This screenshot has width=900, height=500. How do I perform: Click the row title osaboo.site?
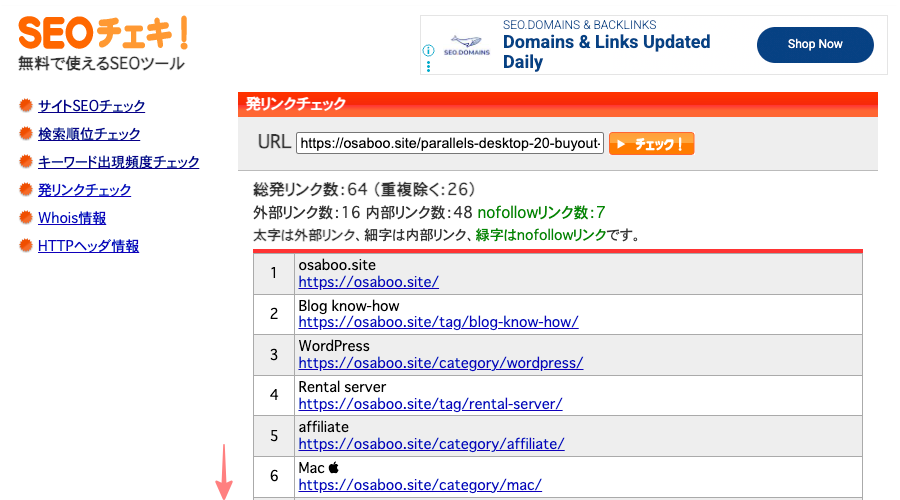(337, 265)
